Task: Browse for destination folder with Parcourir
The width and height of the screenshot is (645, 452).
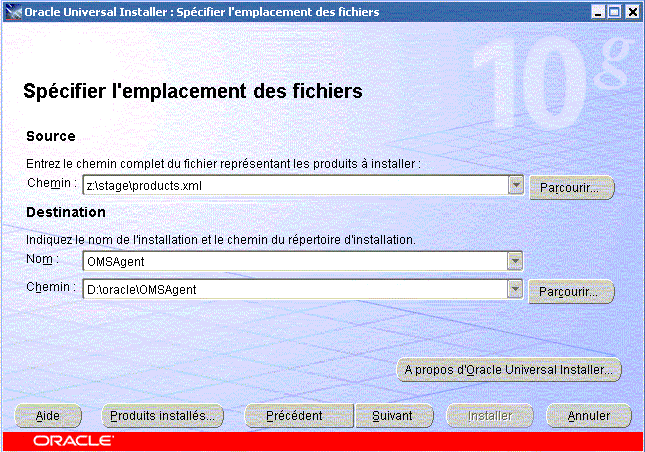Action: click(x=570, y=291)
